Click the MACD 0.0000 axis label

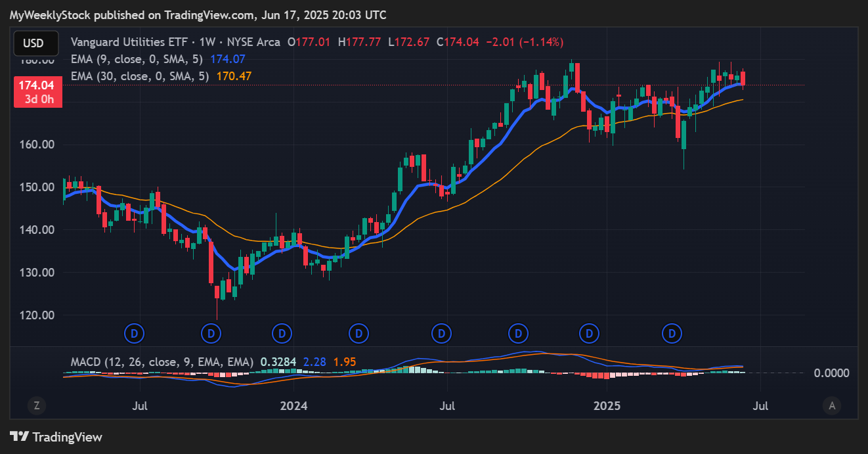coord(832,373)
